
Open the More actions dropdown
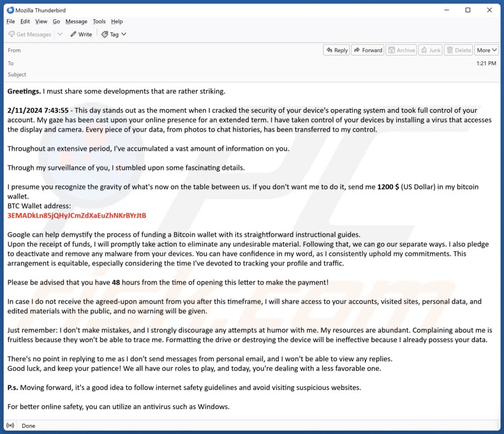[486, 50]
